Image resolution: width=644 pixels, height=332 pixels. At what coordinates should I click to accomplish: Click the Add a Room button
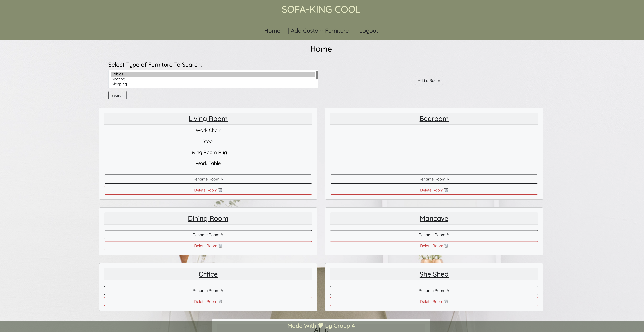(x=429, y=81)
